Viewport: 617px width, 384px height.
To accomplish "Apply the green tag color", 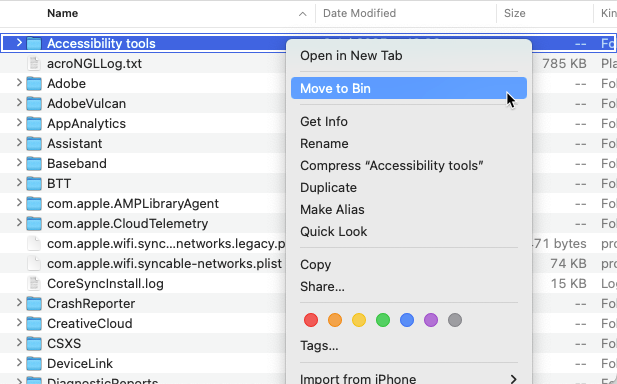I will 383,320.
